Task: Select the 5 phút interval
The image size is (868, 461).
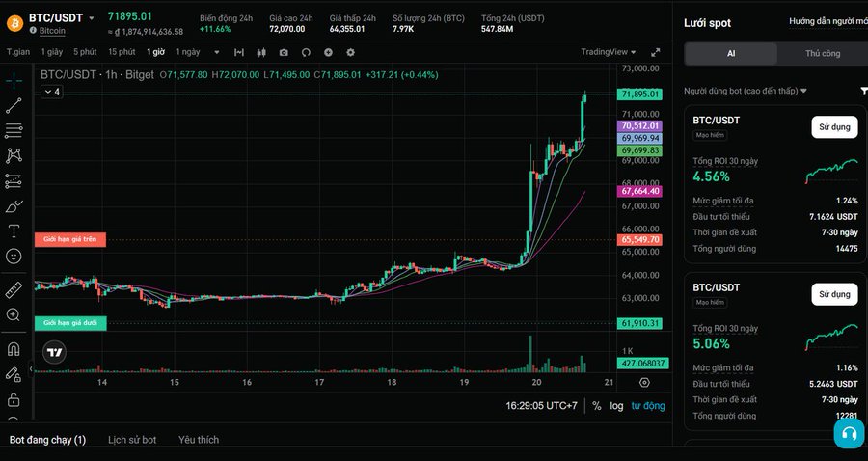Action: coord(85,52)
